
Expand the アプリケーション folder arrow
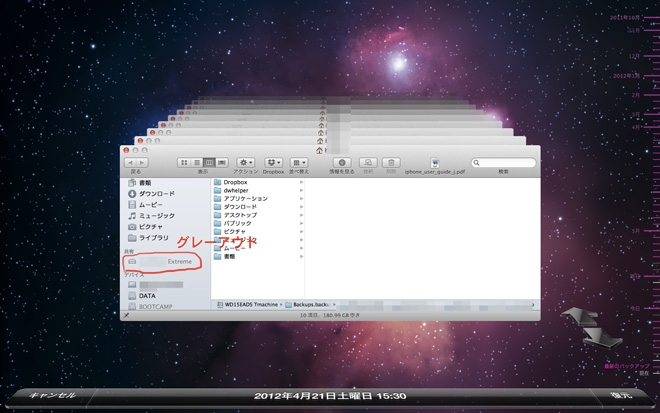pos(301,198)
